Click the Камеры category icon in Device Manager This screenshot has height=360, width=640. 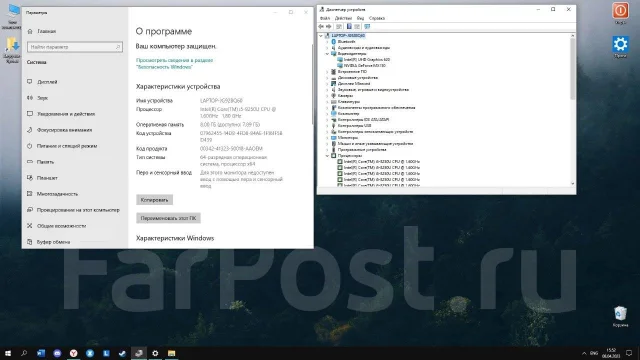point(333,96)
